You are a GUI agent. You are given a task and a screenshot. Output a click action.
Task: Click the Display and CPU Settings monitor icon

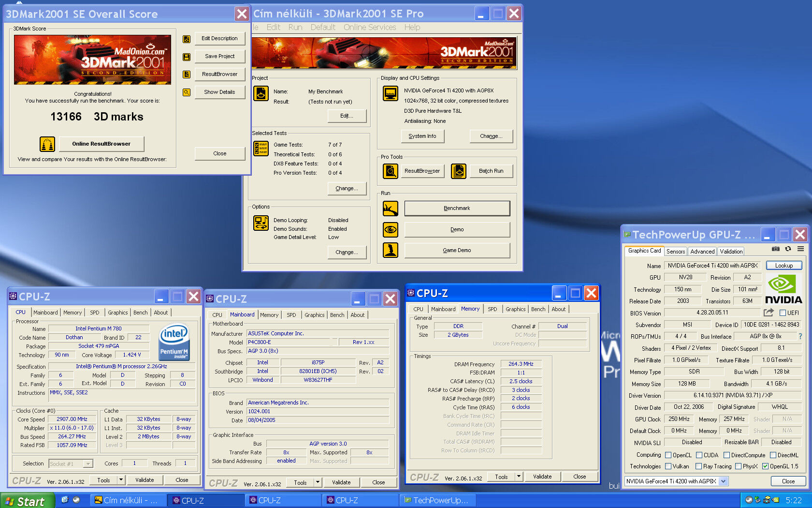pyautogui.click(x=391, y=93)
